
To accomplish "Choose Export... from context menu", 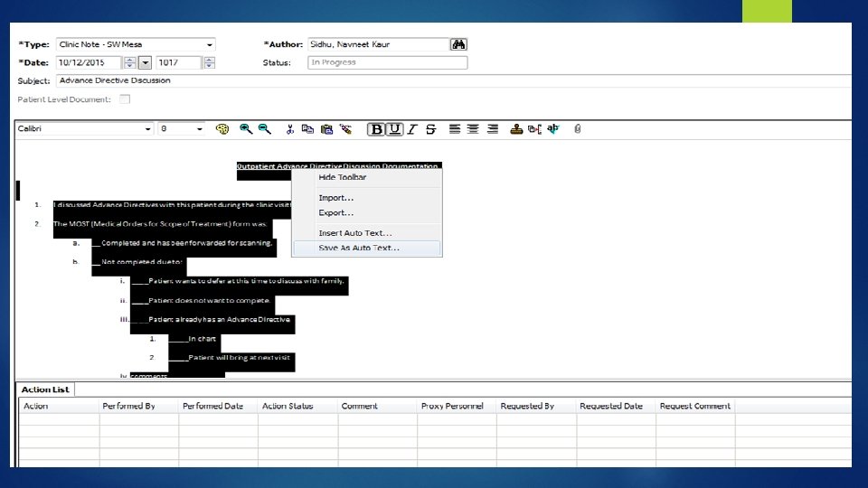I will point(366,212).
